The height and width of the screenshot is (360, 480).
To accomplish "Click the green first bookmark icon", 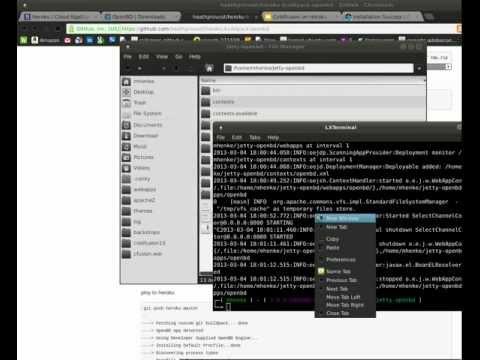I will pyautogui.click(x=23, y=40).
